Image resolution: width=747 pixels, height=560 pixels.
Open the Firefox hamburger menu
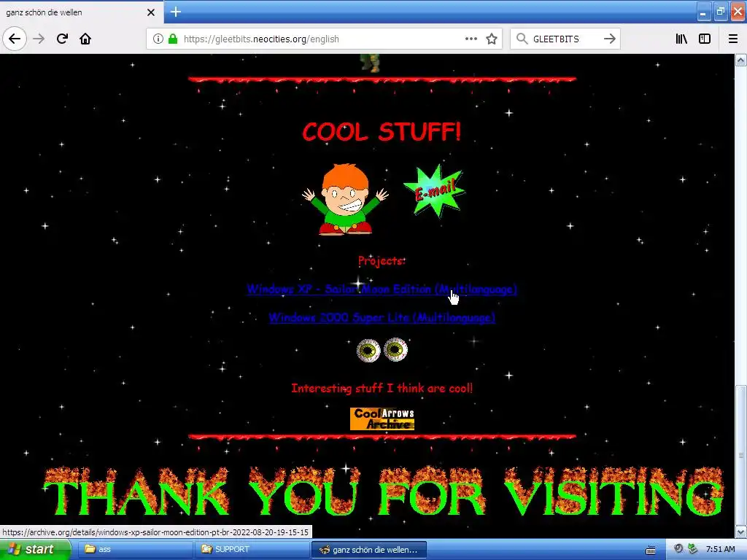click(733, 39)
